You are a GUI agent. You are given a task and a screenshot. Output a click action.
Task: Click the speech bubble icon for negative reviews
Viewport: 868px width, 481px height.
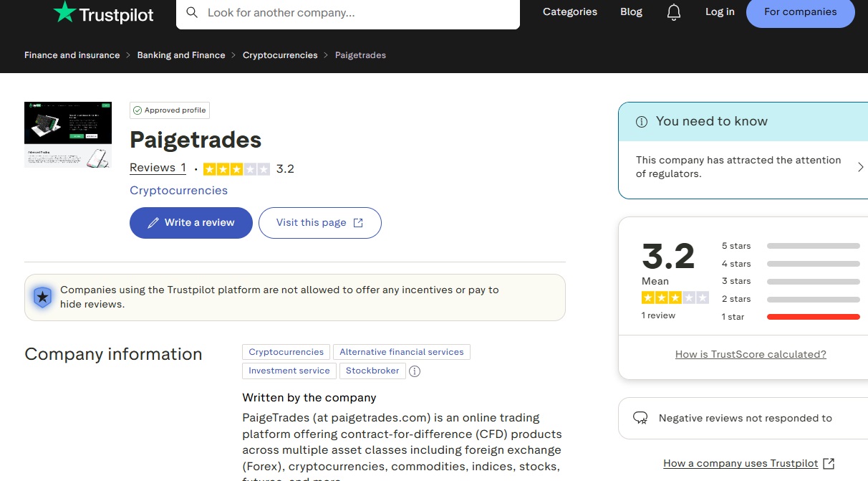click(x=640, y=418)
